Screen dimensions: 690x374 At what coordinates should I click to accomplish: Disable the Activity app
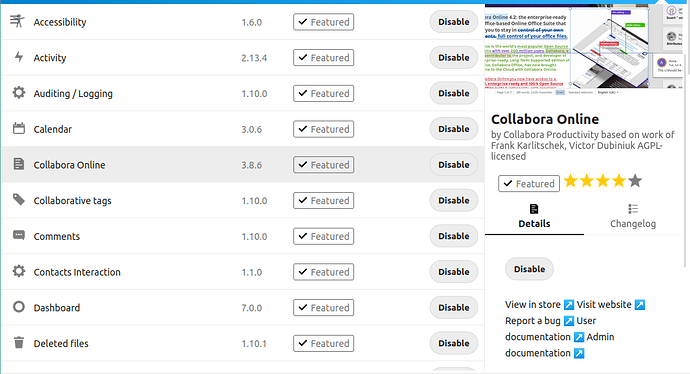[454, 57]
